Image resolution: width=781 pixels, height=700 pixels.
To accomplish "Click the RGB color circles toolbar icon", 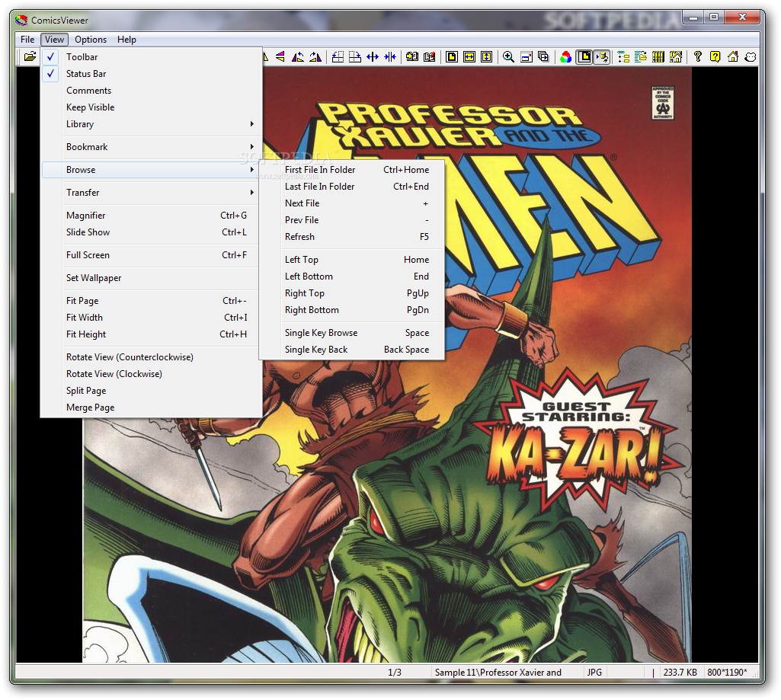I will [x=565, y=57].
